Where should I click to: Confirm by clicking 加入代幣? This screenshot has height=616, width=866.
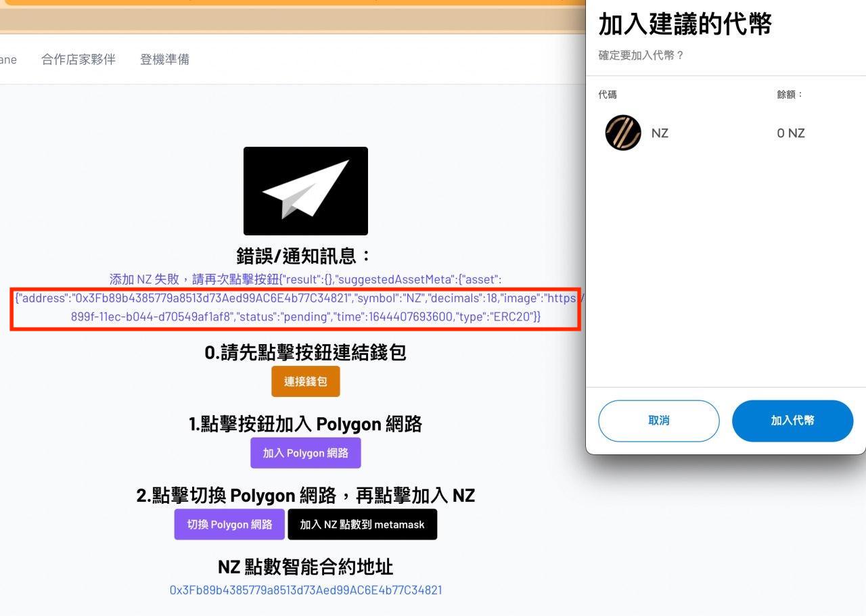[792, 421]
